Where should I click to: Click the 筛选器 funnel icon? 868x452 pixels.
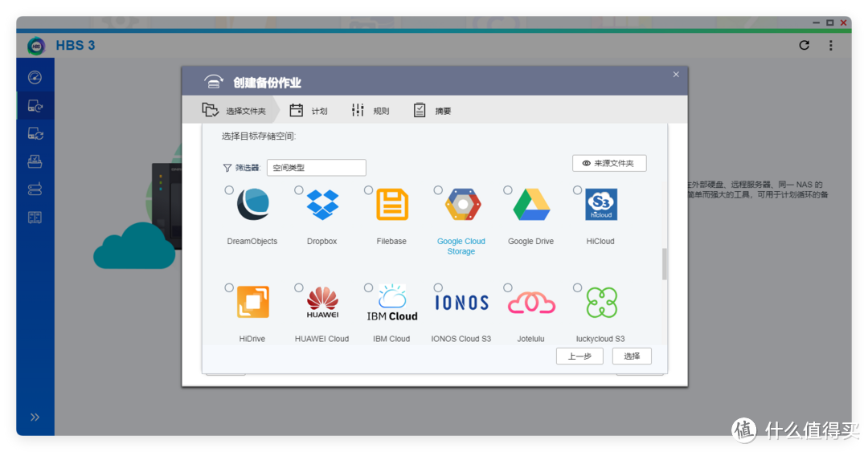click(x=227, y=168)
